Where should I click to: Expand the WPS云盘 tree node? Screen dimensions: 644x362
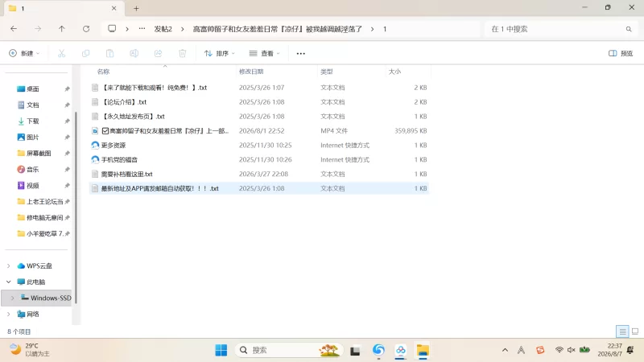(x=9, y=266)
